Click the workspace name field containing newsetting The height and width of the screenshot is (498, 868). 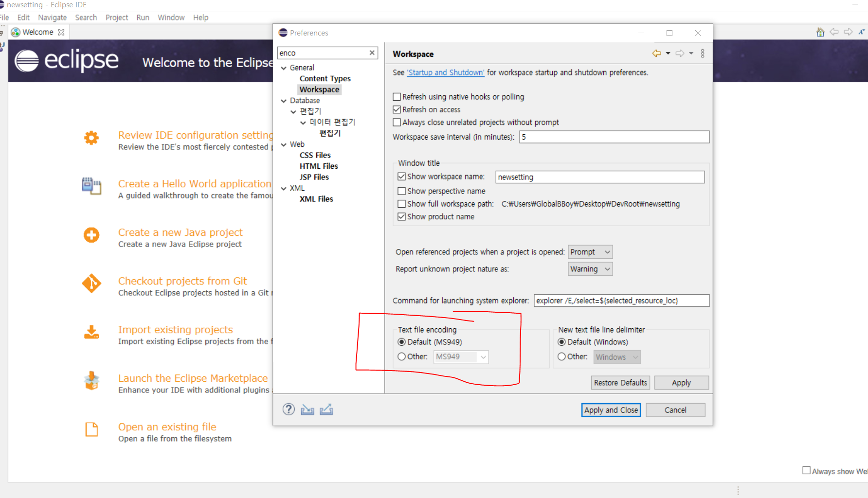[x=600, y=177]
